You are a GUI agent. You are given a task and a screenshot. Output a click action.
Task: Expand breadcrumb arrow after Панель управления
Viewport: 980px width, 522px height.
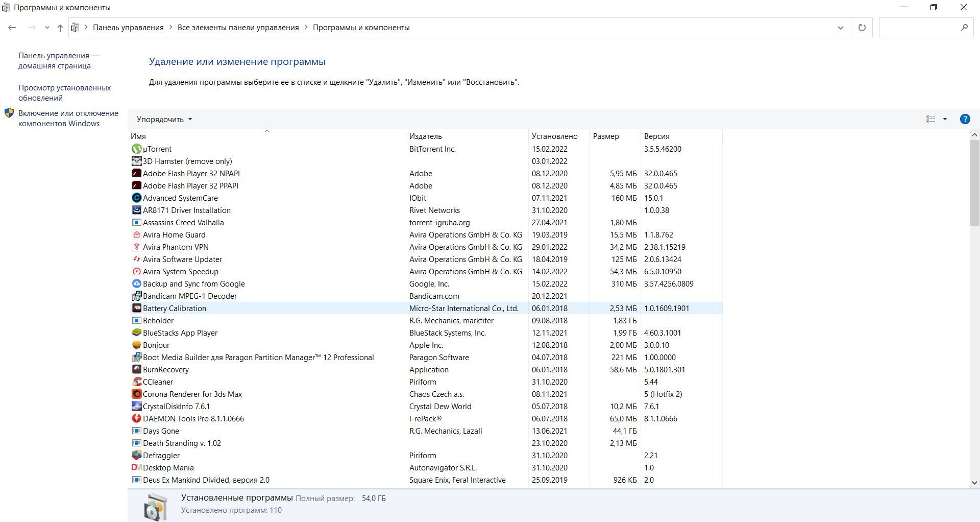pos(170,28)
